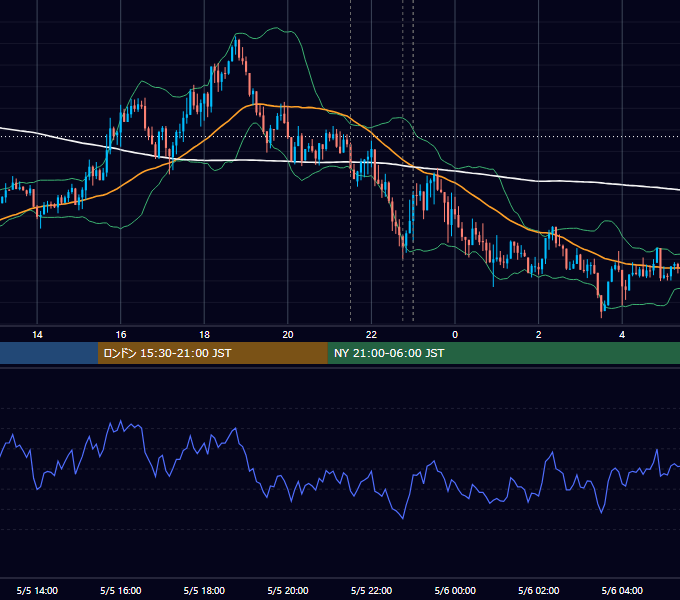This screenshot has height=600, width=680.
Task: Click the 5/5 16:00 date label
Action: (x=121, y=590)
